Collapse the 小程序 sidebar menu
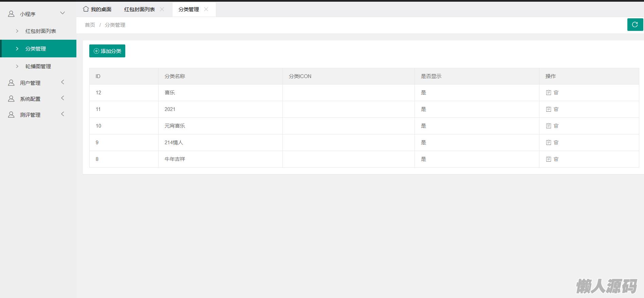Image resolution: width=644 pixels, height=298 pixels. (x=62, y=14)
